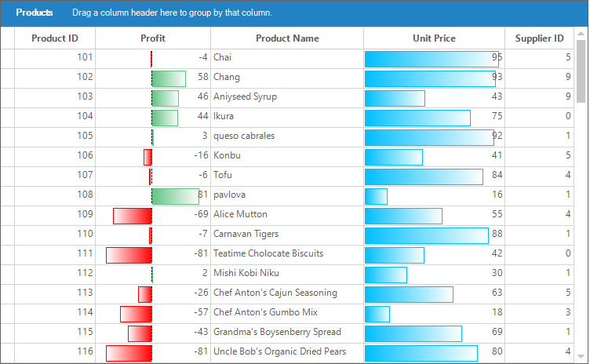
Task: Click the drag-column-header grouping hint area
Action: (x=172, y=13)
